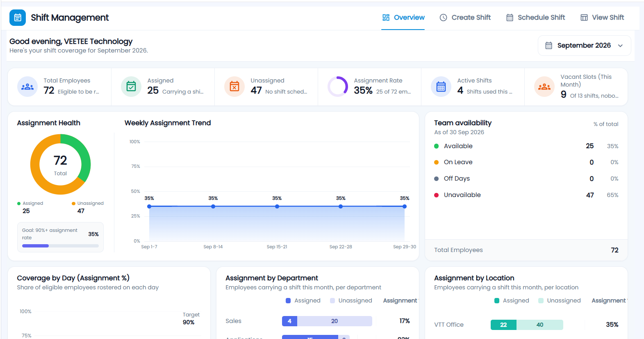Screen dimensions: 644x339
Task: Go to the Schedule Shift tab
Action: [x=535, y=18]
